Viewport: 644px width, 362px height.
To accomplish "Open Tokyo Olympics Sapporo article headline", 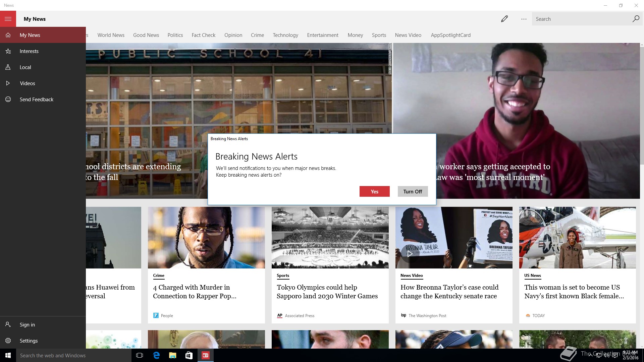I will (x=327, y=292).
